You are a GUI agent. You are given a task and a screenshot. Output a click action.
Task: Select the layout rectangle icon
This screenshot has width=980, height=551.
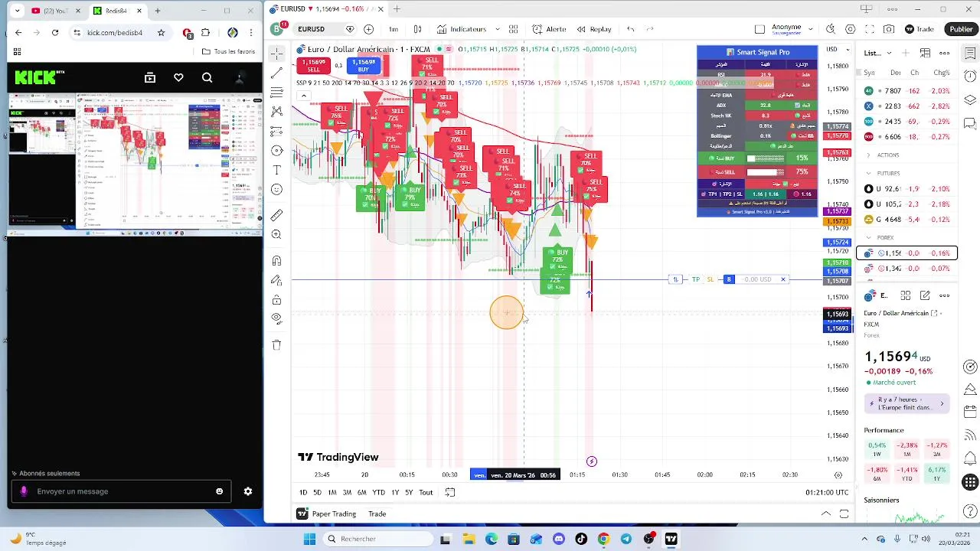coord(759,29)
